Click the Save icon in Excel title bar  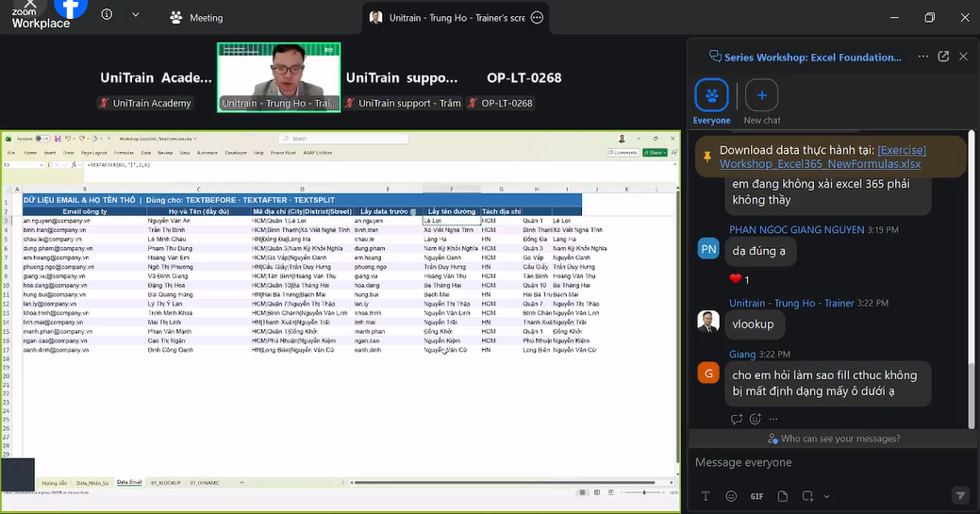(57, 139)
